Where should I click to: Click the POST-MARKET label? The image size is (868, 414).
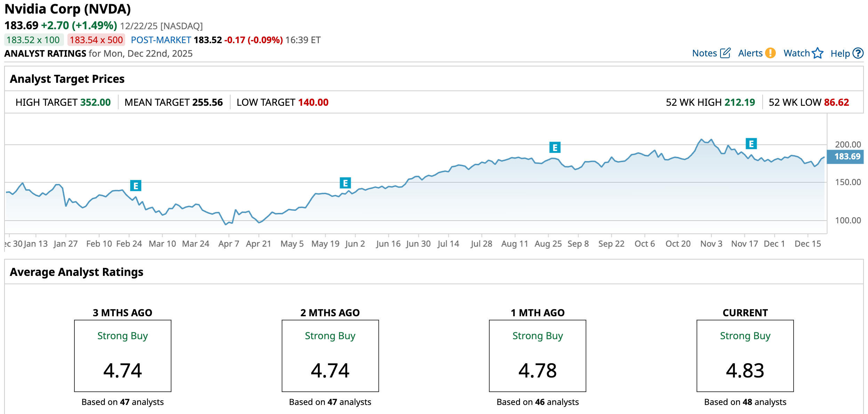[161, 40]
